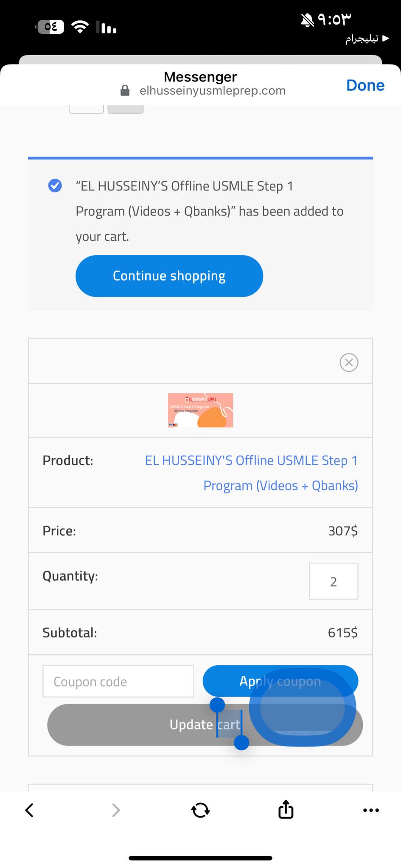Screen dimensions: 401x868
Task: Open the three-dot more options menu
Action: pyautogui.click(x=371, y=810)
